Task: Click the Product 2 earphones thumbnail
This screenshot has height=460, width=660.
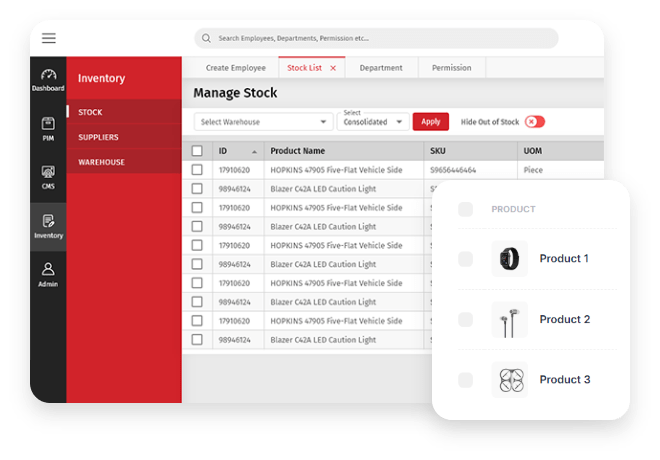Action: click(509, 319)
